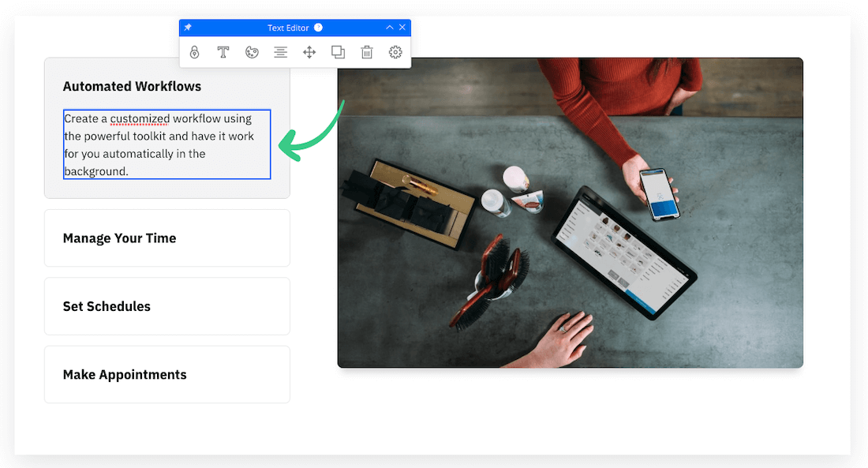Open the Manage Your Time tab
Screen dimensions: 868x468
[167, 238]
